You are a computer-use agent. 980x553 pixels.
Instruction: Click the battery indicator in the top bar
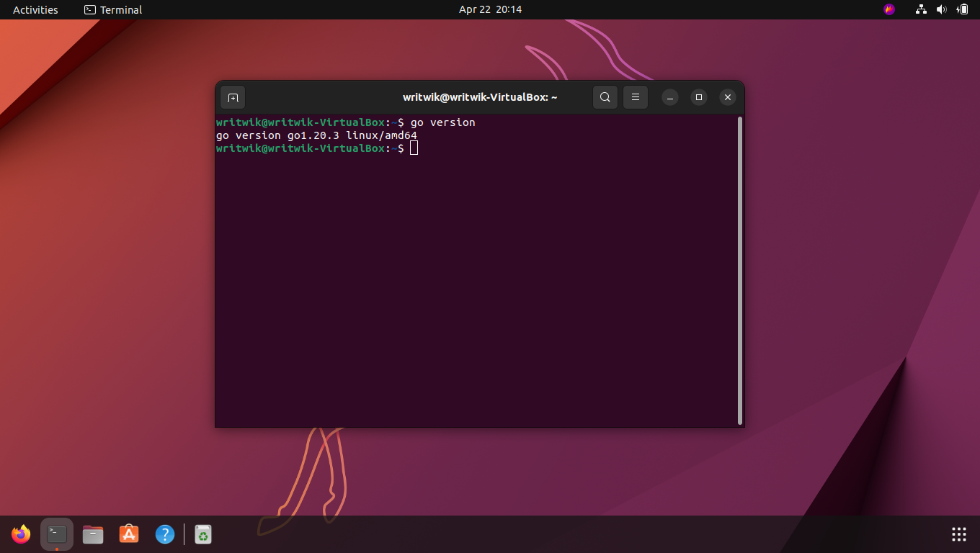pyautogui.click(x=963, y=9)
